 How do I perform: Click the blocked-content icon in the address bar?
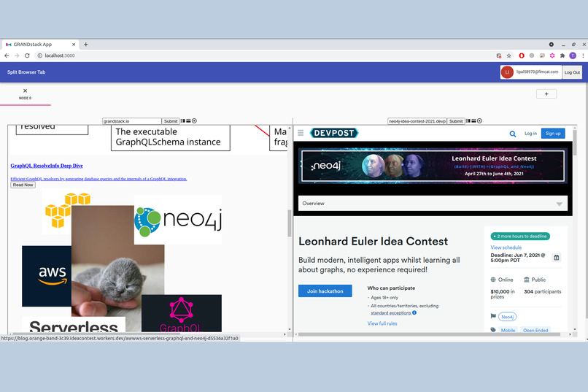click(x=499, y=55)
